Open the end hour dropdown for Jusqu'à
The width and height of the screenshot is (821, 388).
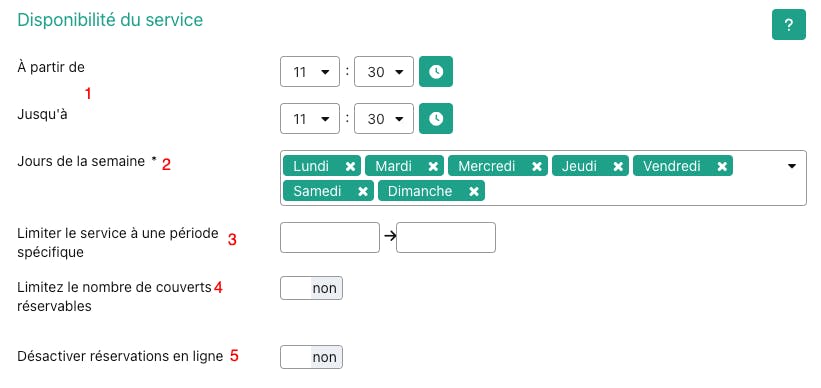tap(310, 119)
